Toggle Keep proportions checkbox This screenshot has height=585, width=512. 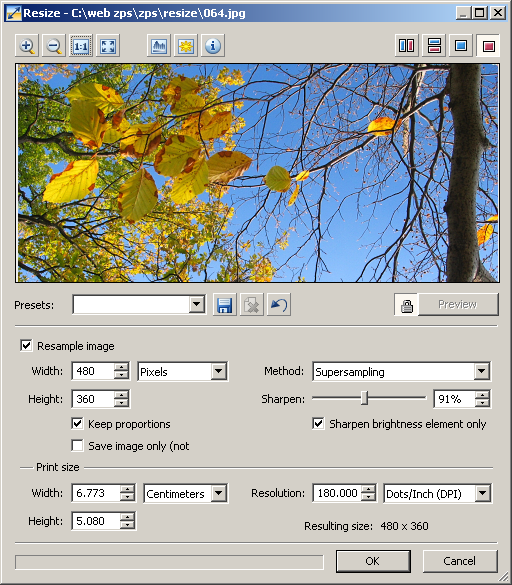[77, 423]
